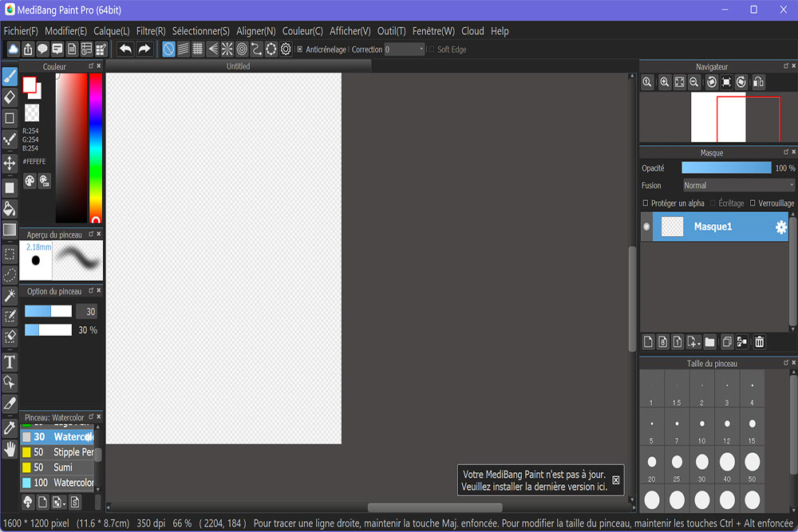The height and width of the screenshot is (532, 798).
Task: Select the Text tool
Action: [10, 362]
